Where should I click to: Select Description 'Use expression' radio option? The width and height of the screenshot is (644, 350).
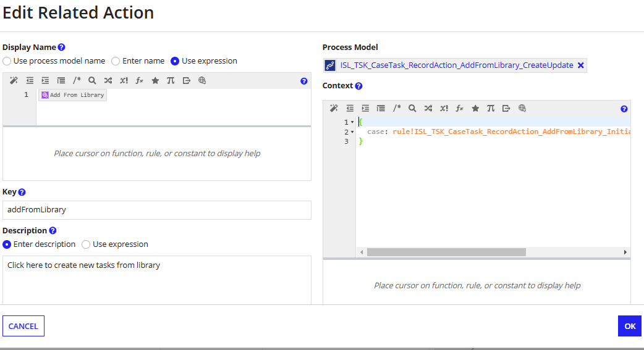pyautogui.click(x=86, y=244)
